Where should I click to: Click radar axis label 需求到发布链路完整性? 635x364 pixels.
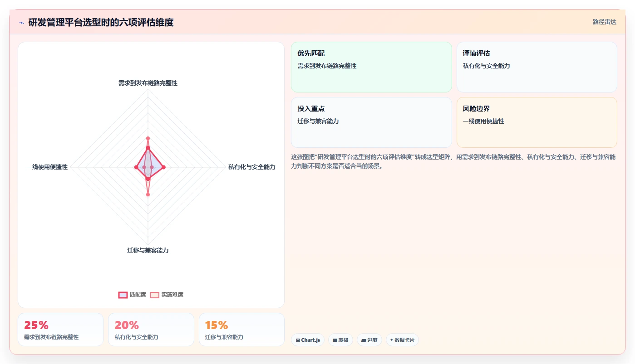(x=148, y=83)
